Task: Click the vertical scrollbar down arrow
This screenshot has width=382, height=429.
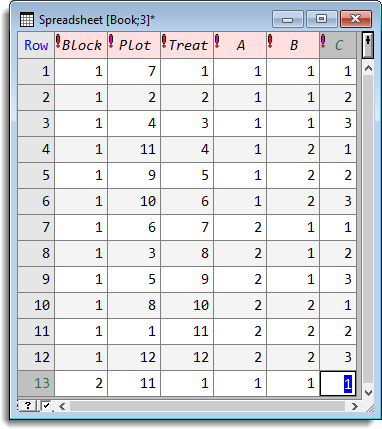Action: click(x=368, y=393)
